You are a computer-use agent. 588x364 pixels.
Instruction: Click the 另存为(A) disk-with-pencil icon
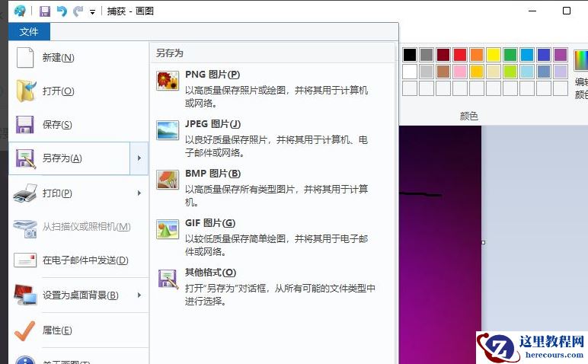tap(25, 158)
